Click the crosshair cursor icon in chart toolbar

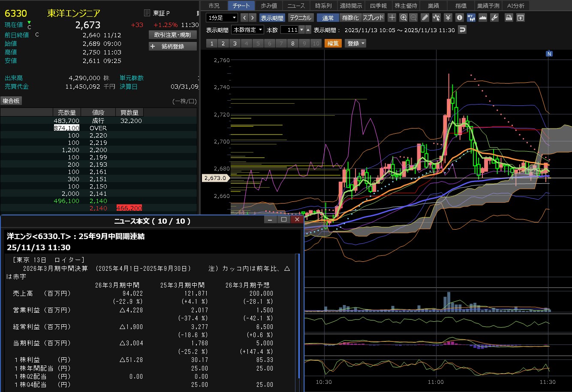coord(392,18)
